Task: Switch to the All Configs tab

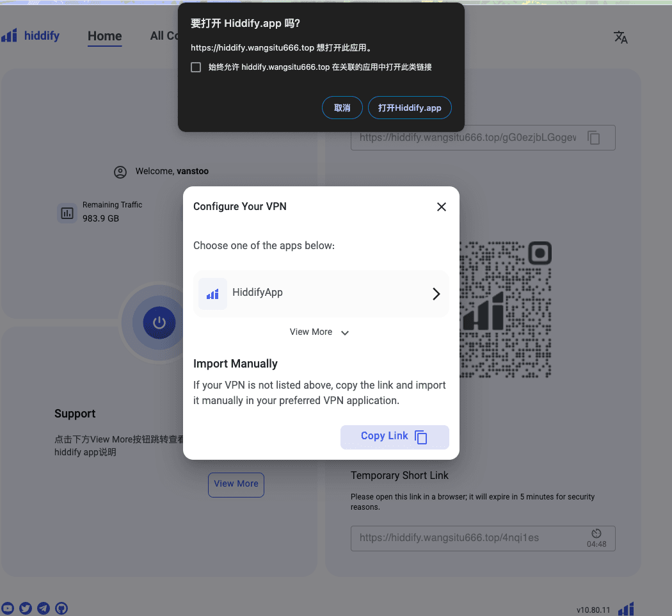Action: (x=164, y=36)
